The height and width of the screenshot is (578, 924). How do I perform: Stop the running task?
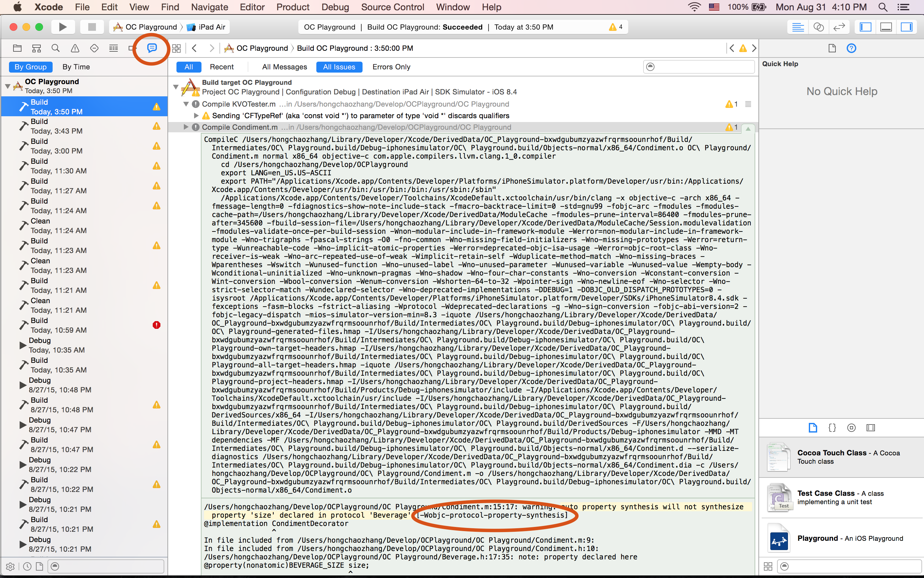(92, 27)
